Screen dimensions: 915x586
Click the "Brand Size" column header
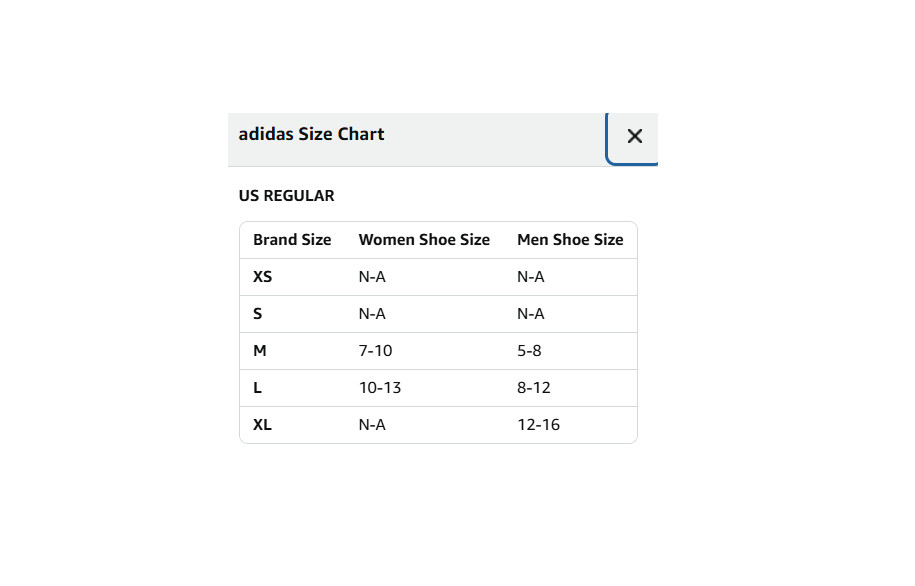click(x=292, y=240)
